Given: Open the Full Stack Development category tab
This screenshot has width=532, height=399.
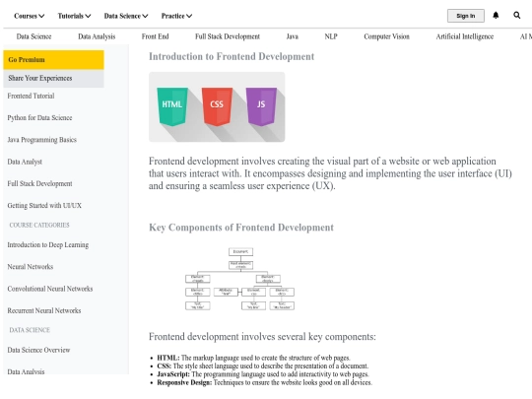Looking at the screenshot, I should (228, 36).
